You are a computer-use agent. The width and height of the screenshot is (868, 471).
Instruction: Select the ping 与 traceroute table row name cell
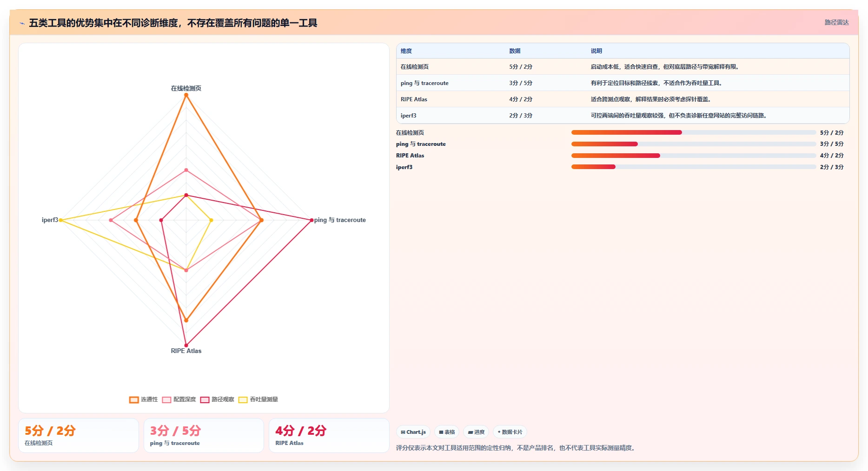click(451, 83)
